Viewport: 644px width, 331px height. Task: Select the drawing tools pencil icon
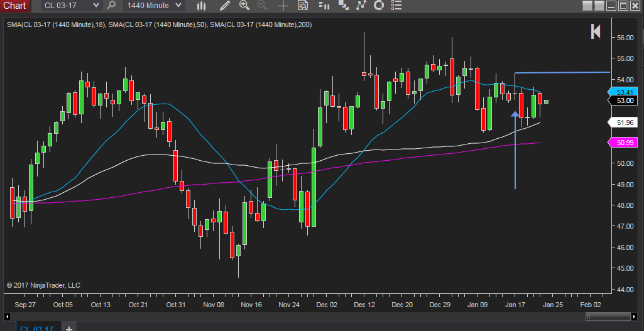(225, 6)
